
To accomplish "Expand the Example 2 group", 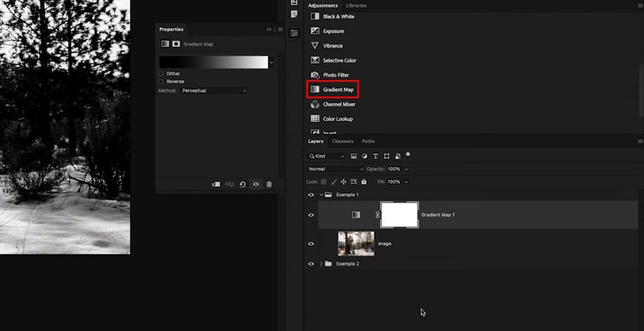I will (321, 264).
